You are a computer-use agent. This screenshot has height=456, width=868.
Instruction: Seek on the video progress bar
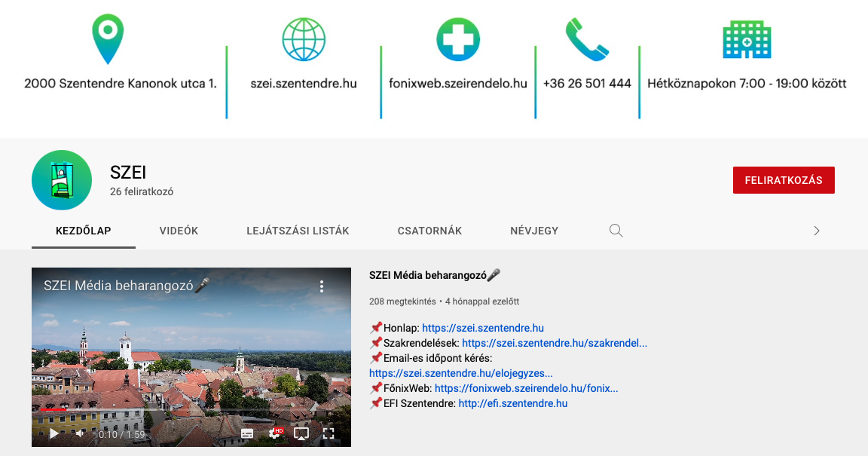point(191,409)
